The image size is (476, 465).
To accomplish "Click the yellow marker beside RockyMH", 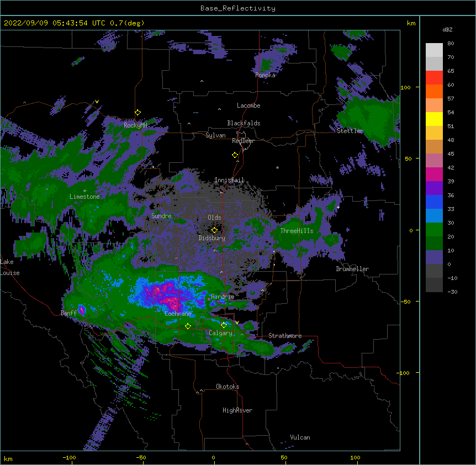I will (138, 113).
